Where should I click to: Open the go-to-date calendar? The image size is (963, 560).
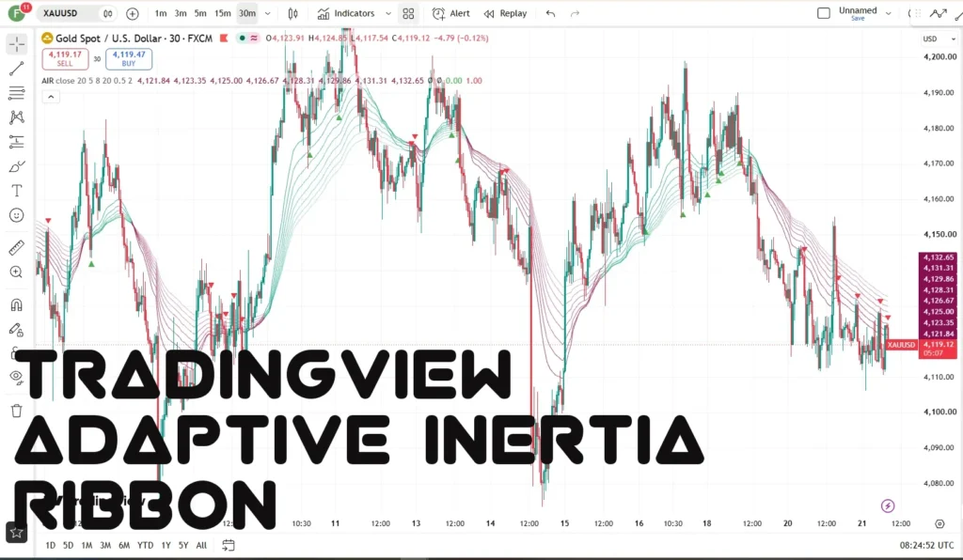(x=228, y=545)
